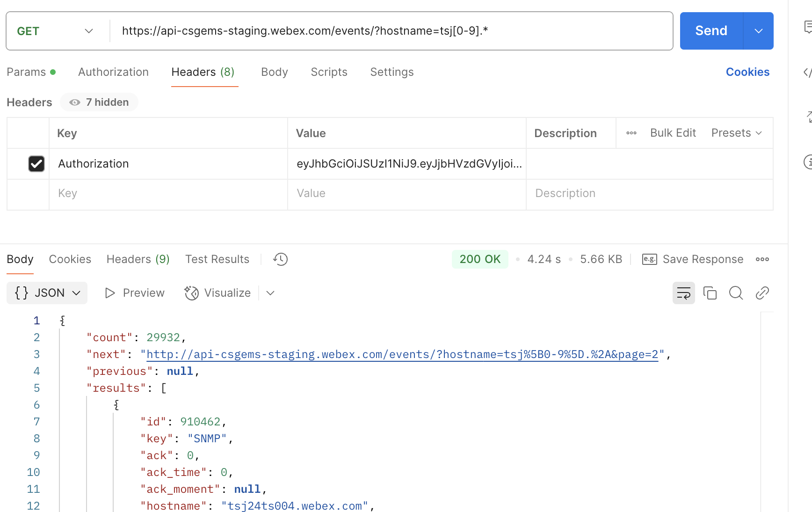Open the GET method dropdown
The image size is (812, 512).
pyautogui.click(x=56, y=31)
